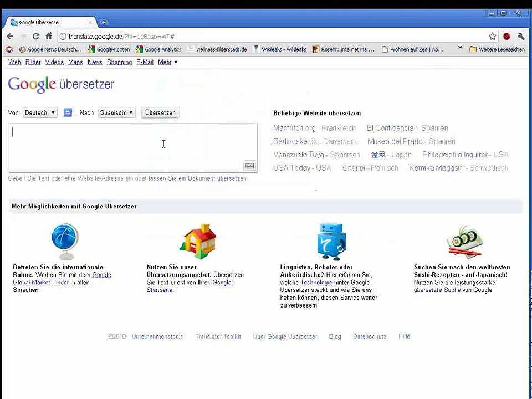This screenshot has width=532, height=399.
Task: Open Google News Deutsch bookmark
Action: click(x=50, y=49)
